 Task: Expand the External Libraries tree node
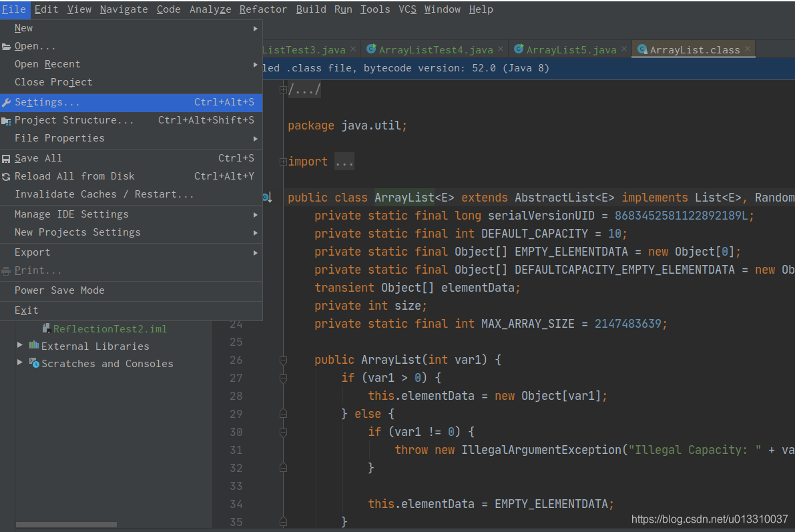19,346
